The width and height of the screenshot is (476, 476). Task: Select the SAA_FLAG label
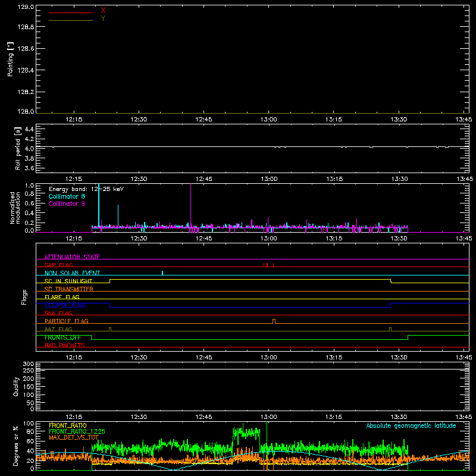58,313
